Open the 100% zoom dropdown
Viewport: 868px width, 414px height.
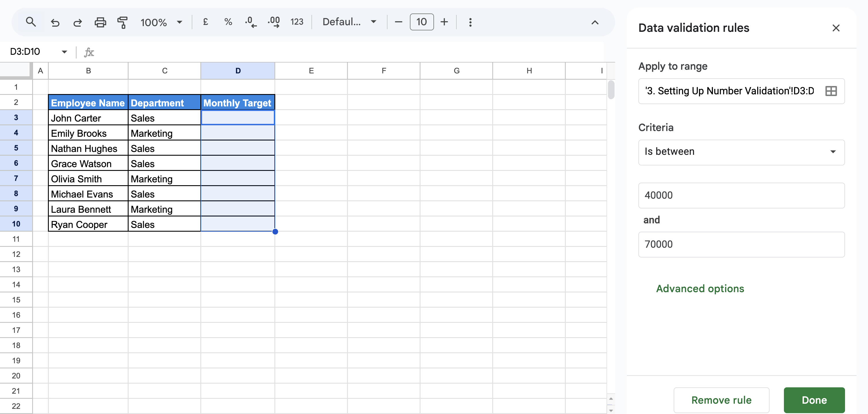161,23
